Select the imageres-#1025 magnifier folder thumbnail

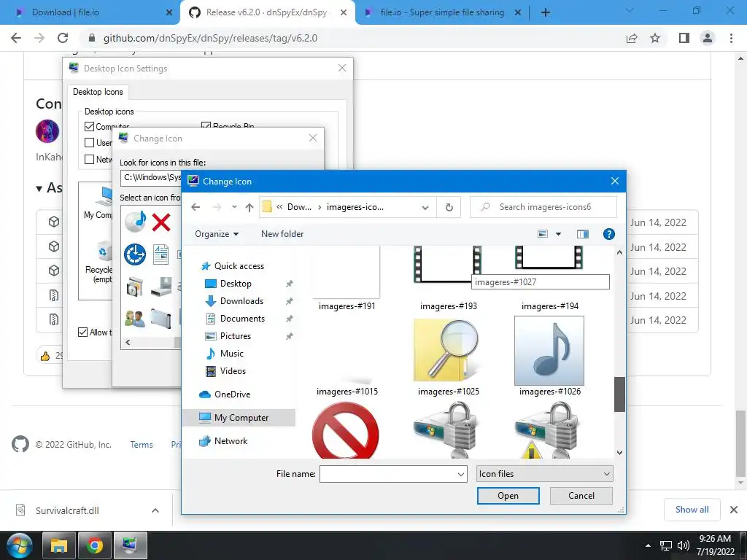point(448,351)
